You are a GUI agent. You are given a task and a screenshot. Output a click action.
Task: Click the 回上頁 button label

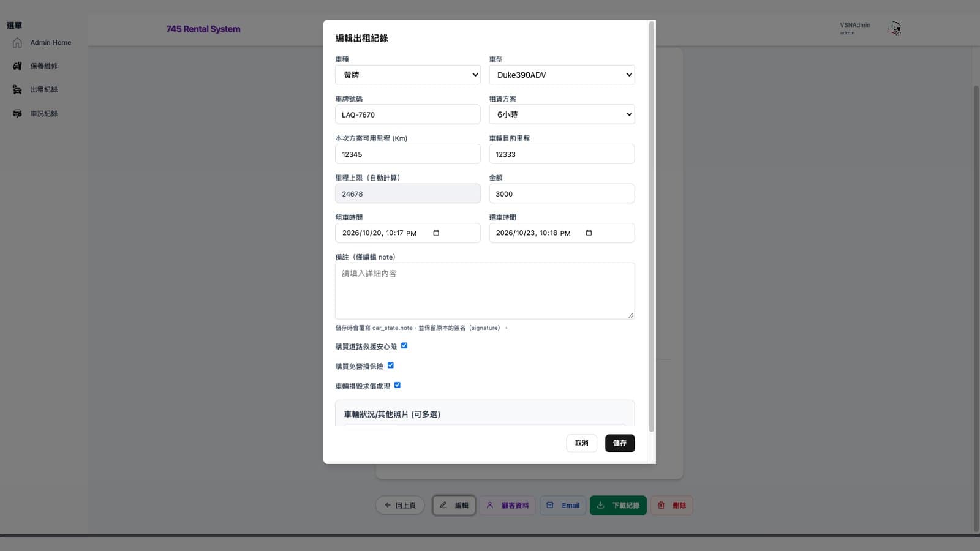(405, 506)
